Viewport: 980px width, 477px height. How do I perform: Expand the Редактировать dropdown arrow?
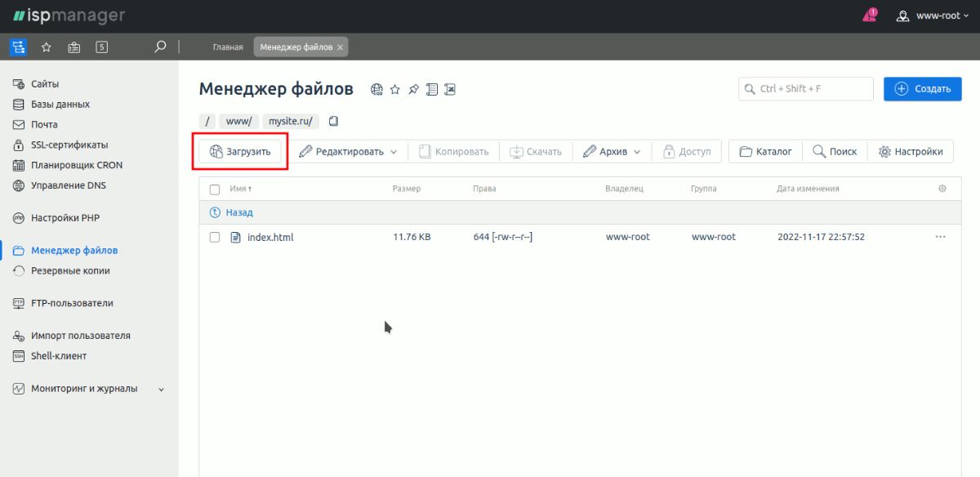point(393,152)
